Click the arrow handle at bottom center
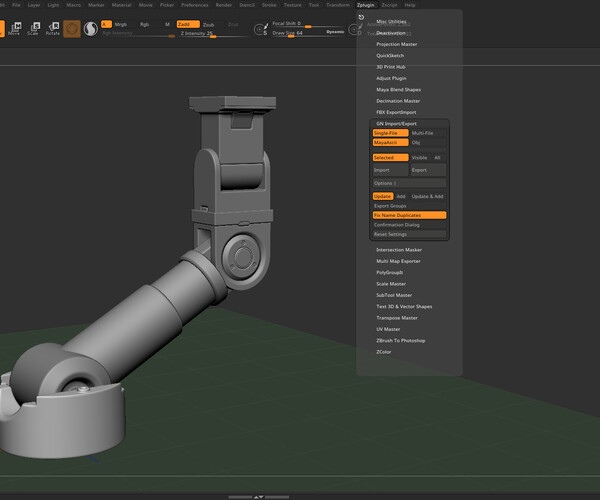Image resolution: width=600 pixels, height=500 pixels. coord(258,497)
